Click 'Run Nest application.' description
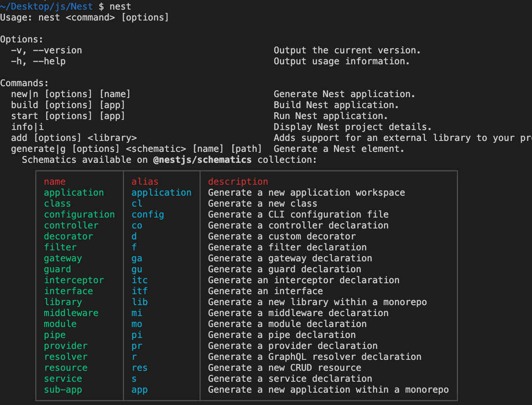The width and height of the screenshot is (532, 405). pyautogui.click(x=331, y=116)
